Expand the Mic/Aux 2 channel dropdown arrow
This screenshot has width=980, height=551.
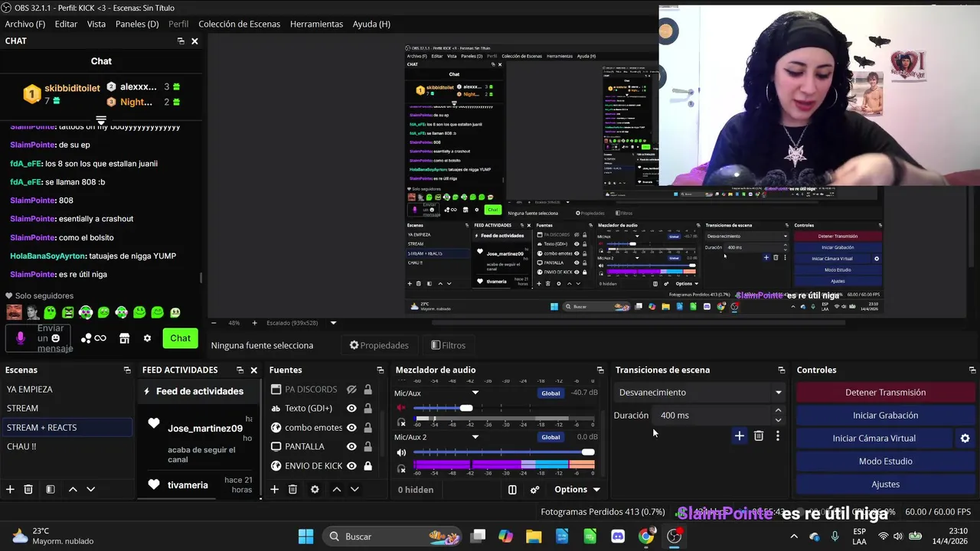click(475, 437)
